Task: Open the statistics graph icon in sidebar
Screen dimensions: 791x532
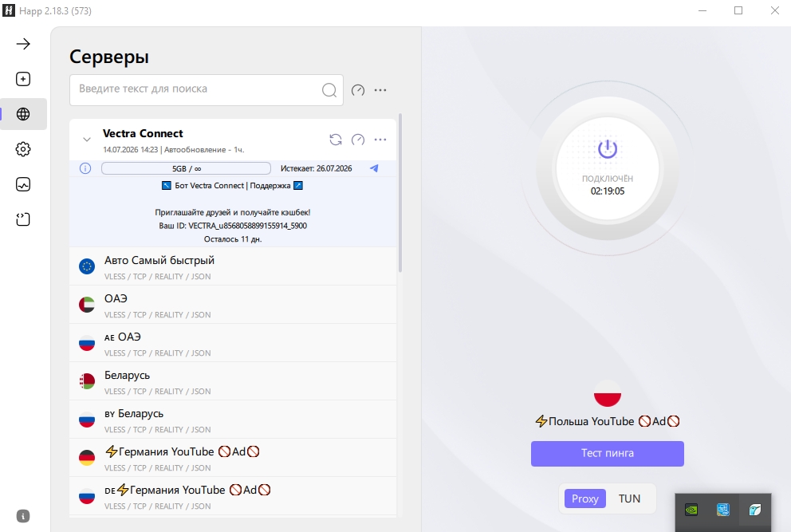Action: pos(23,185)
